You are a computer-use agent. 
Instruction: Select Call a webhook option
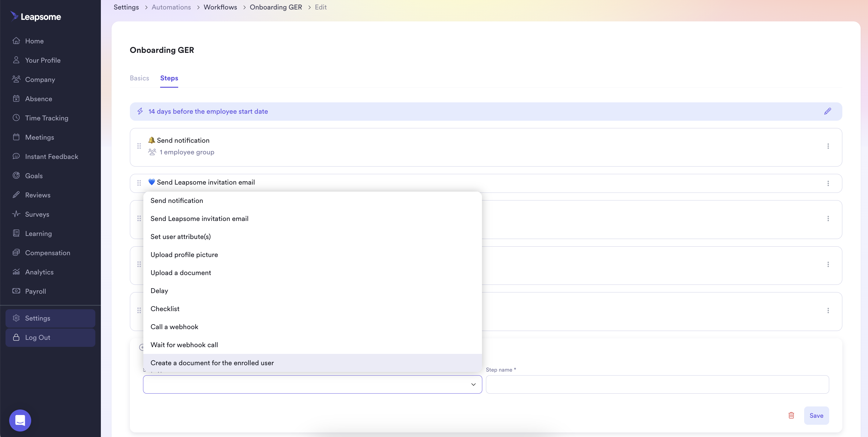312,327
